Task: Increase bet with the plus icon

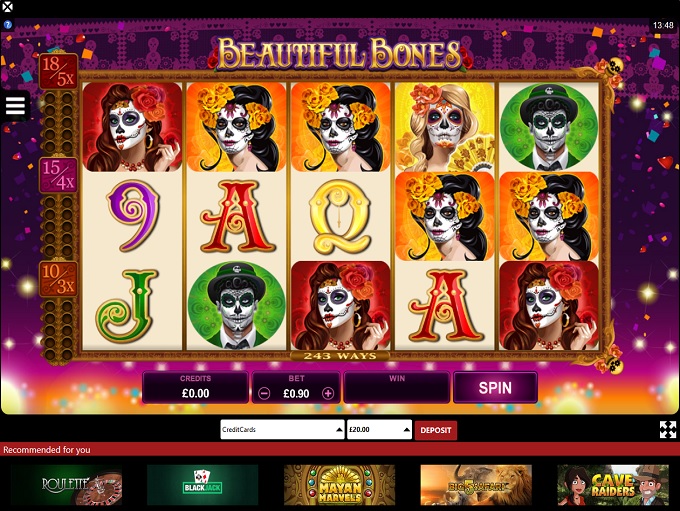Action: tap(328, 393)
